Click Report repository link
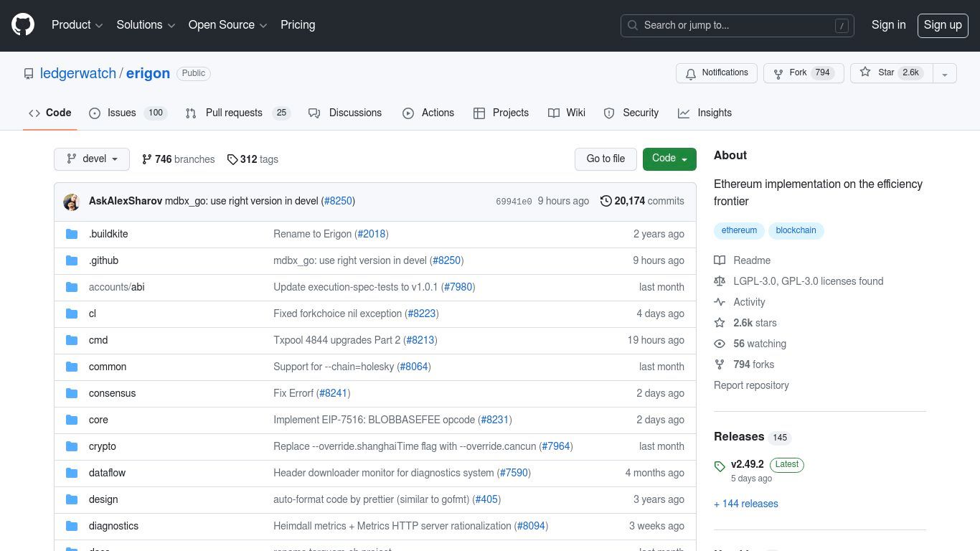This screenshot has width=980, height=551. click(751, 385)
